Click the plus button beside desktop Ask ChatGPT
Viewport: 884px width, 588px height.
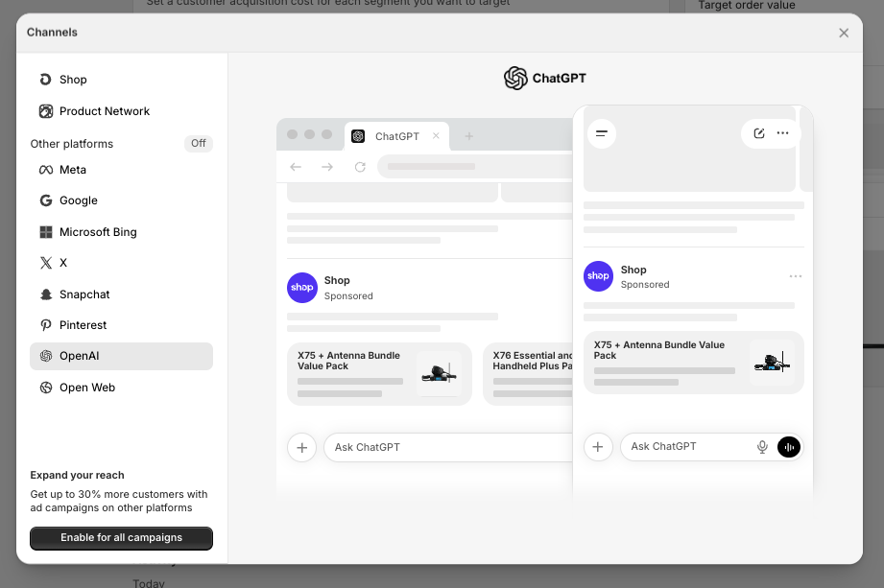coord(301,447)
